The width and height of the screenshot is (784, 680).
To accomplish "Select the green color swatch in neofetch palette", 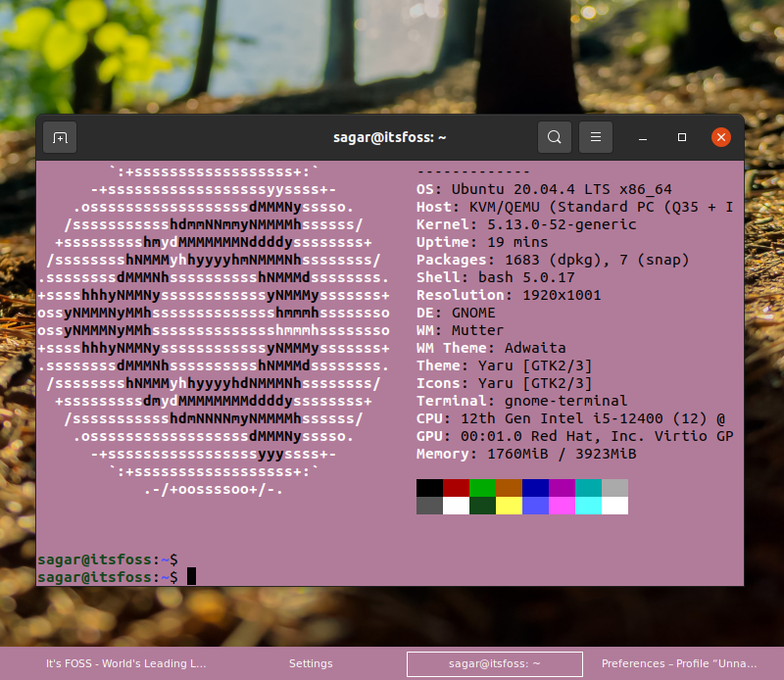I will click(x=482, y=487).
